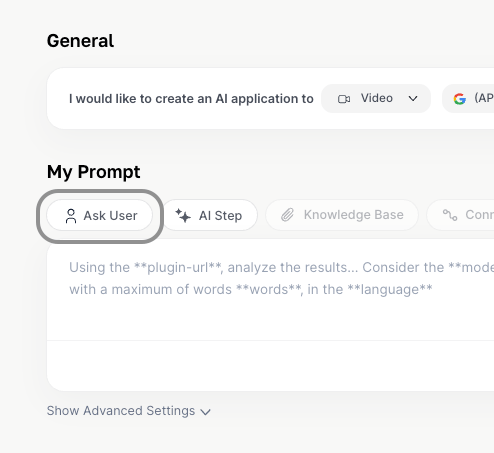Focus the prompt text area with plugin-url placeholder
The height and width of the screenshot is (453, 494).
point(270,290)
